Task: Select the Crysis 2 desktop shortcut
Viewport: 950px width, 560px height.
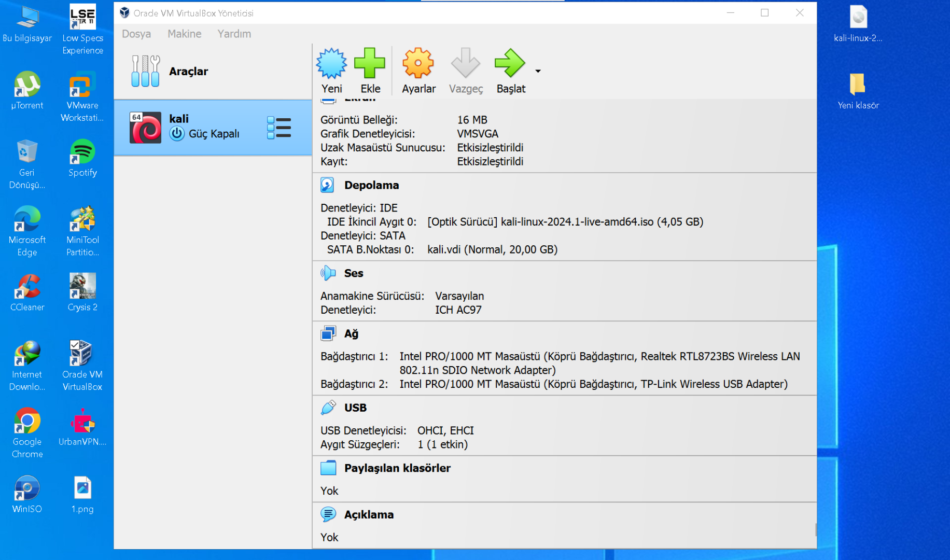Action: click(82, 293)
